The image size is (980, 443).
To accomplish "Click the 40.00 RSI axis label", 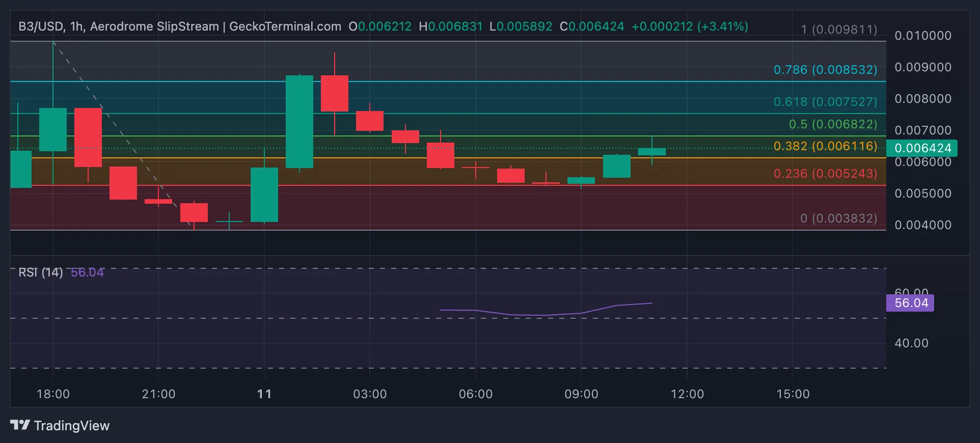I will pyautogui.click(x=911, y=343).
